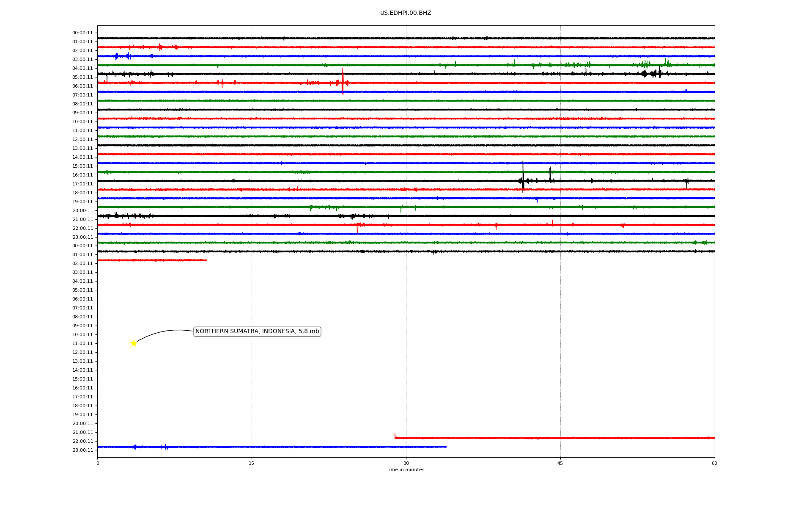Click the 30 minute x-axis tick label
812x508 pixels.
[x=406, y=463]
